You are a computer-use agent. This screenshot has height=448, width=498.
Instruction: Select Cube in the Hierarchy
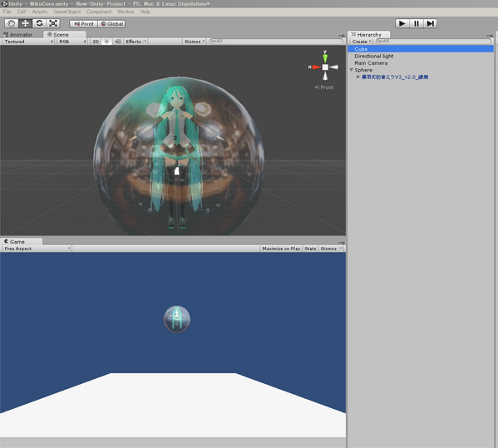(421, 49)
